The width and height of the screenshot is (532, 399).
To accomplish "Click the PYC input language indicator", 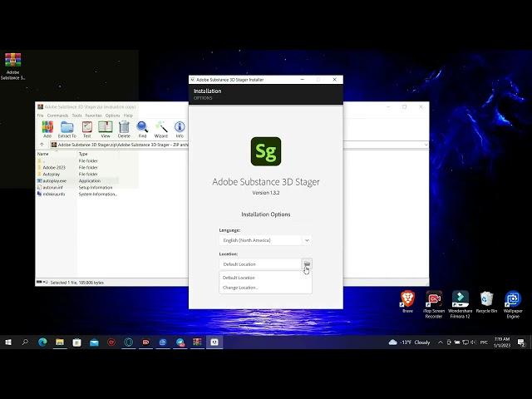I will pos(484,342).
